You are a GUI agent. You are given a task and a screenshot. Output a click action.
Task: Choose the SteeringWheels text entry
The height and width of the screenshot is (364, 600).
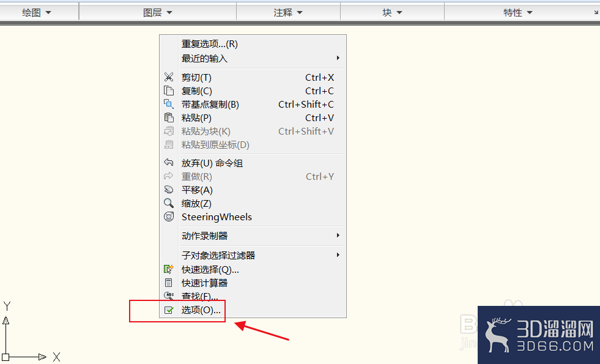tap(217, 217)
